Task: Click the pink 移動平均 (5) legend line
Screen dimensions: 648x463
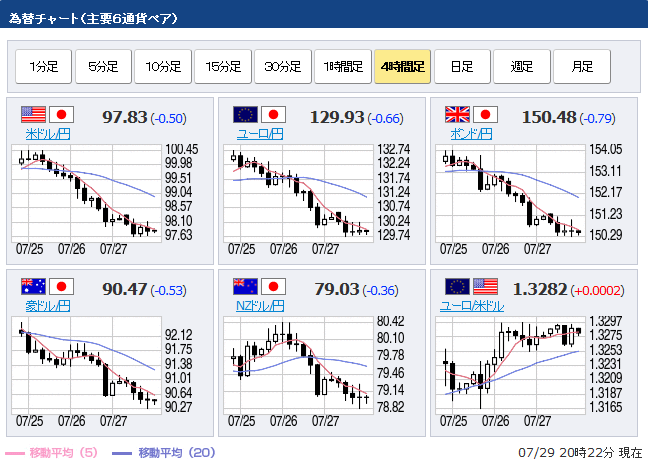Action: pos(16,453)
